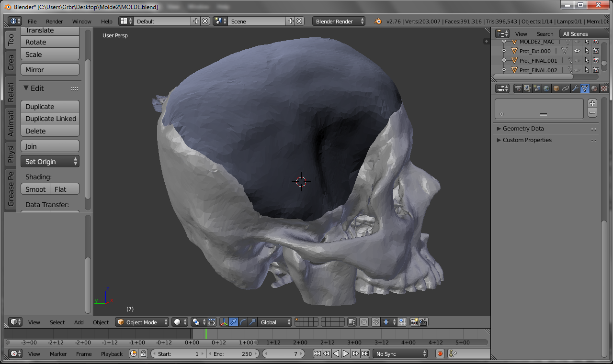Toggle visibility of Prot_FINAL.002
Image resolution: width=613 pixels, height=364 pixels.
(577, 70)
